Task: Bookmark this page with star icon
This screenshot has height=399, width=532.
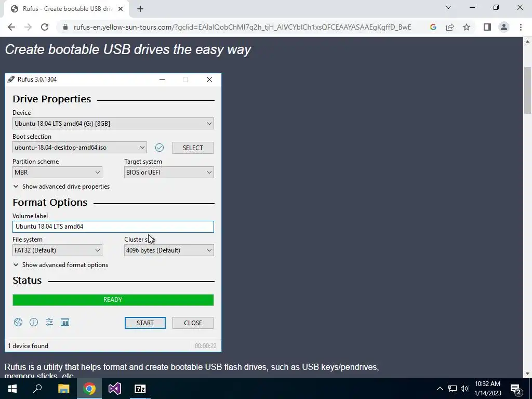Action: click(x=467, y=27)
